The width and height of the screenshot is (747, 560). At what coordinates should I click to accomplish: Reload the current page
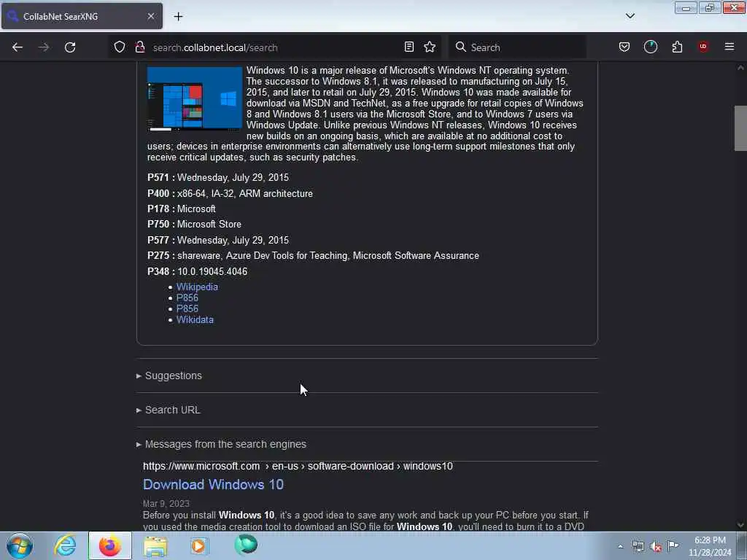[70, 47]
